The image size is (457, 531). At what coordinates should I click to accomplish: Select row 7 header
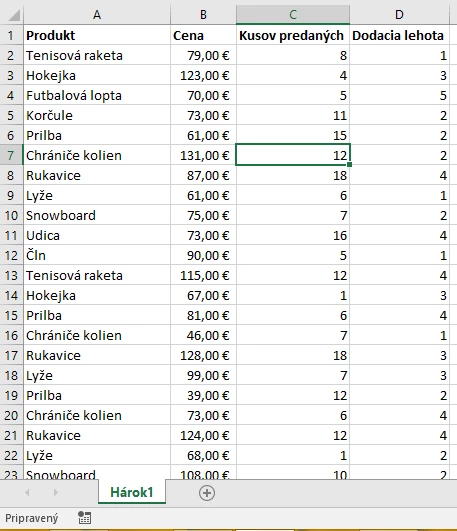click(11, 155)
